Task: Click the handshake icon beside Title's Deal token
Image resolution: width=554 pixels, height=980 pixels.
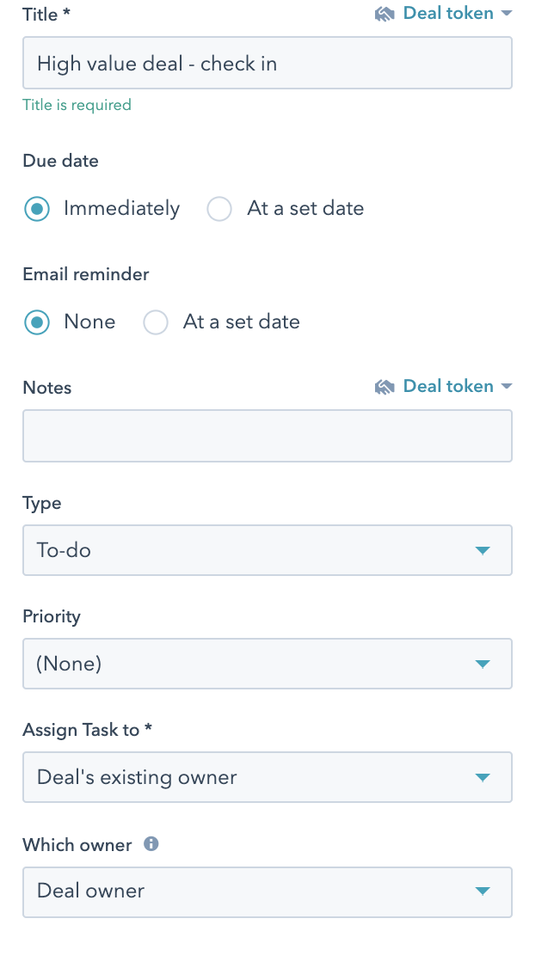Action: coord(385,14)
